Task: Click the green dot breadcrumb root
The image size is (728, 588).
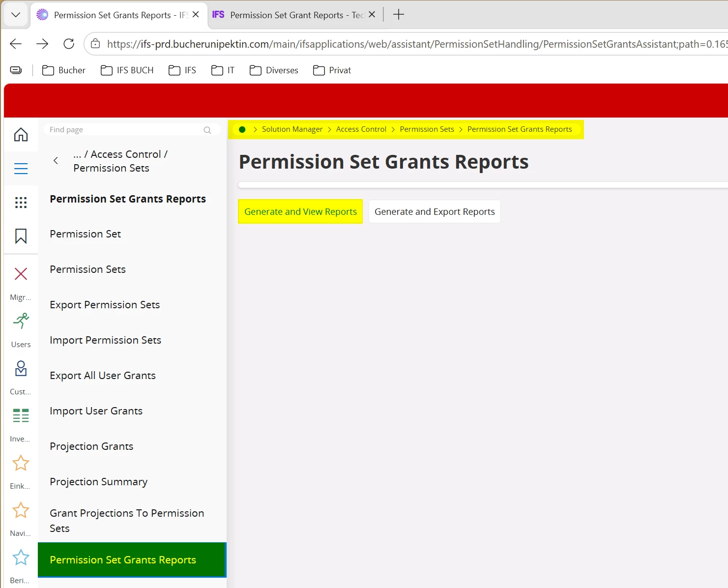Action: (242, 129)
